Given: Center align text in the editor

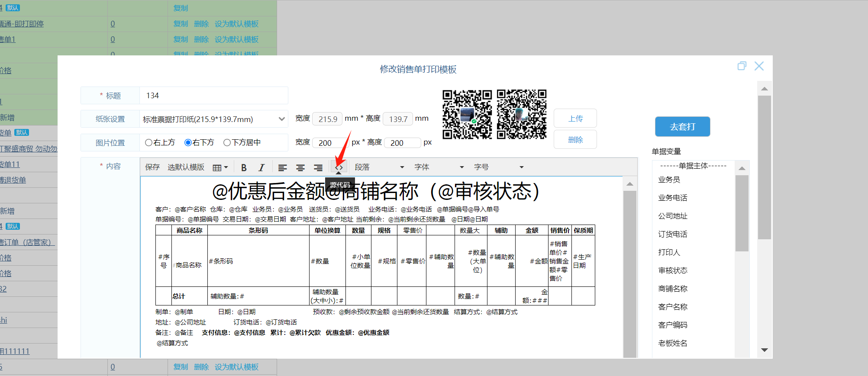Looking at the screenshot, I should click(x=300, y=168).
